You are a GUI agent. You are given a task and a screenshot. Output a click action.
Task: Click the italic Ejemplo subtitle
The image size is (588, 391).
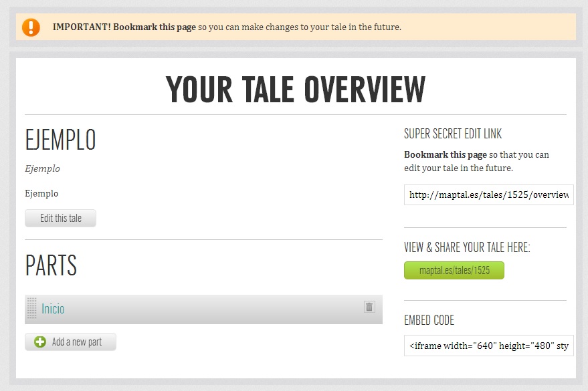click(42, 169)
